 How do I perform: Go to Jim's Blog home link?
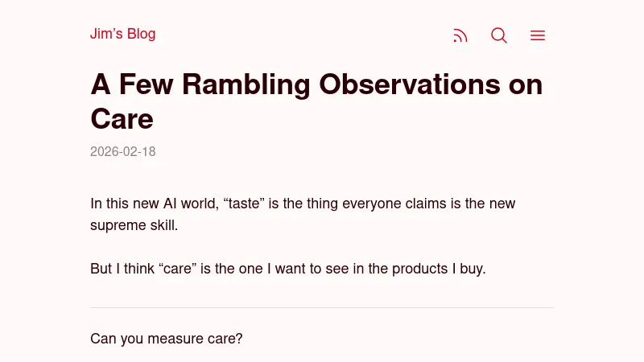coord(122,34)
